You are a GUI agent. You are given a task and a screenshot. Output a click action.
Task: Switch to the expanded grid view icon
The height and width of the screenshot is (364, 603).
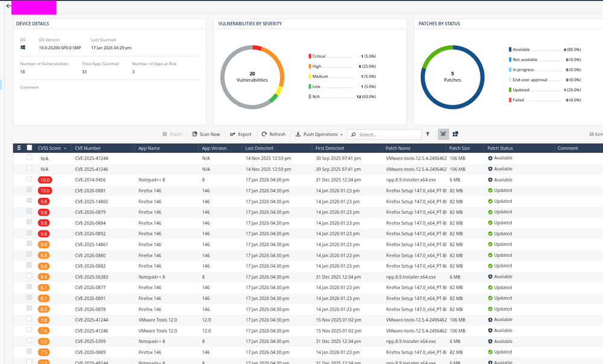click(x=443, y=134)
